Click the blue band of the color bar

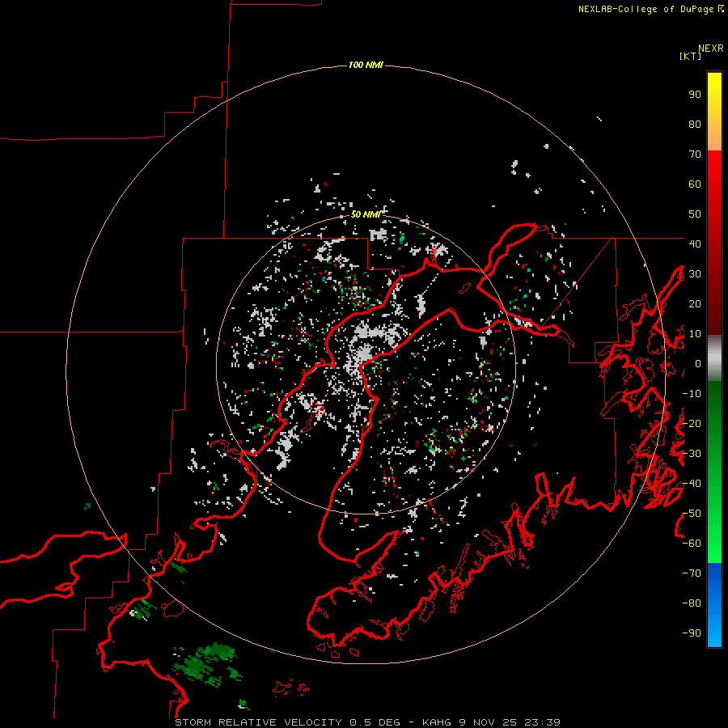point(714,605)
